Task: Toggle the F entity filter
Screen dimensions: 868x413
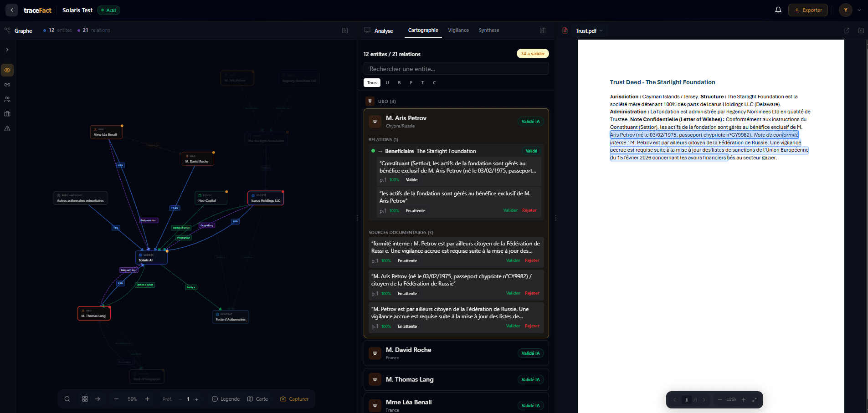Action: coord(411,82)
